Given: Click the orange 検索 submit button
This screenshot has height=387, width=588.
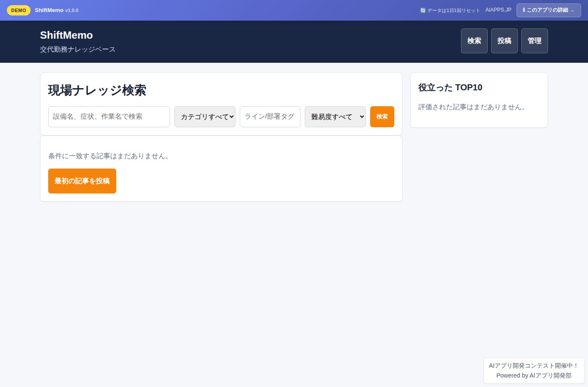Looking at the screenshot, I should pyautogui.click(x=382, y=117).
